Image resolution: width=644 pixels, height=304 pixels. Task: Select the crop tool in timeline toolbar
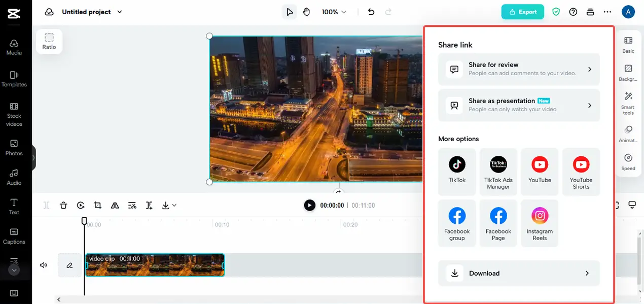point(97,206)
